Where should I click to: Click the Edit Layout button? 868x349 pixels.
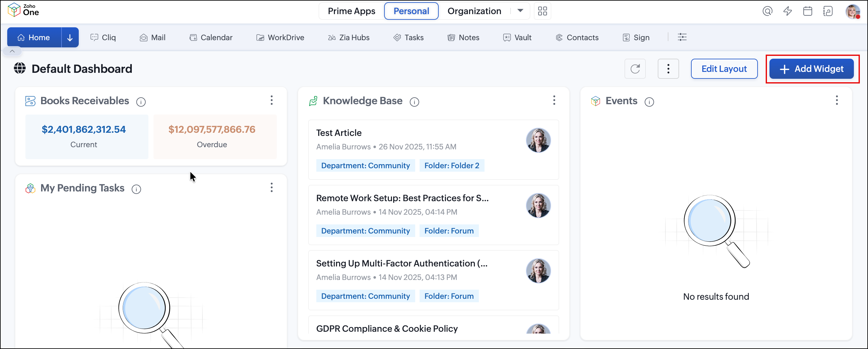click(x=724, y=69)
